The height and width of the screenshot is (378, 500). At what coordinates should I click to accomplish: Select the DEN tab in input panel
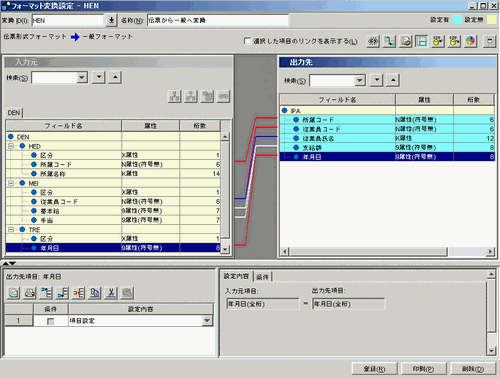coord(14,113)
